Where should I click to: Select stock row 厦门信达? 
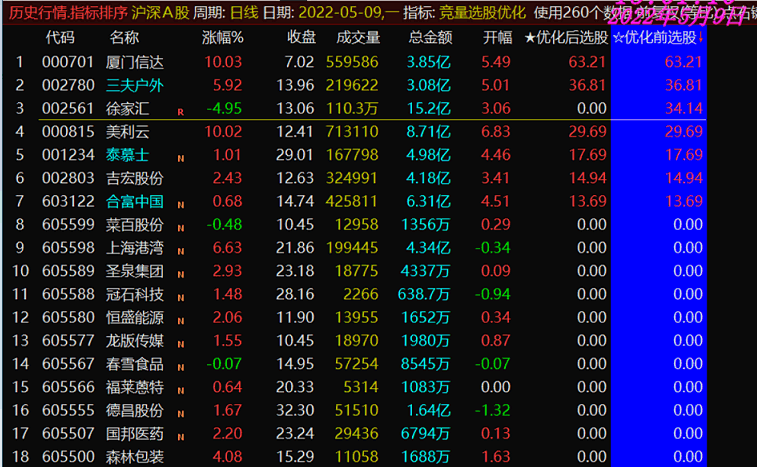pyautogui.click(x=355, y=62)
